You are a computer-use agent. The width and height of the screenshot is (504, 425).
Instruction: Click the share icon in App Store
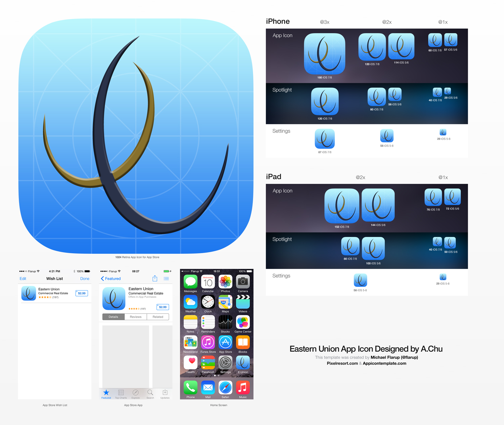point(155,278)
